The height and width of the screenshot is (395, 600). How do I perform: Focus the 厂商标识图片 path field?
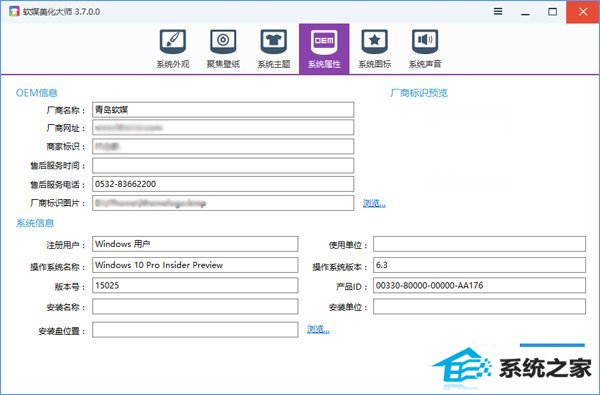[x=223, y=203]
